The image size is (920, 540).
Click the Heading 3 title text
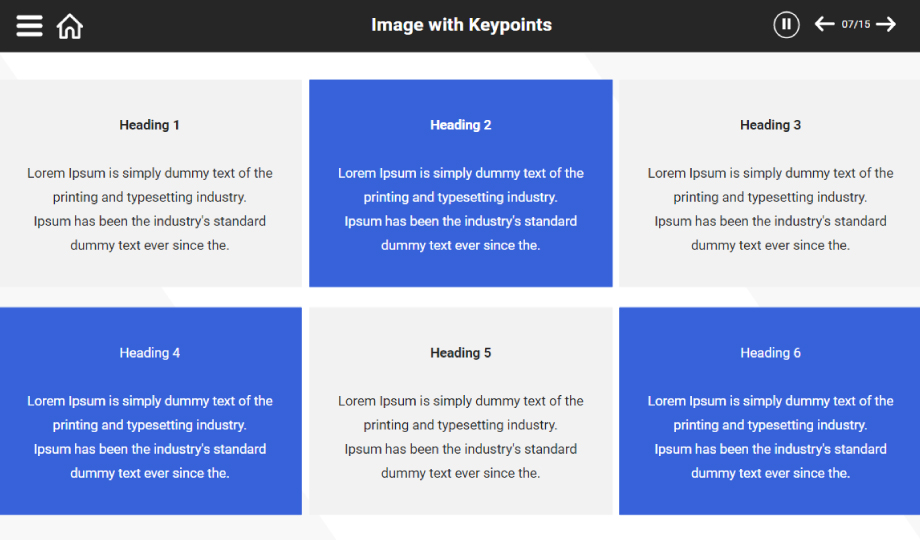click(770, 125)
